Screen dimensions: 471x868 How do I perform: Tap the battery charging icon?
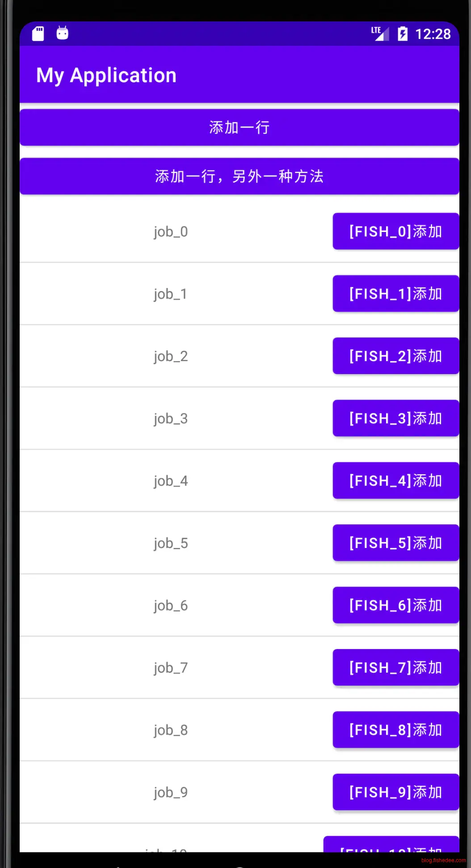pos(403,34)
